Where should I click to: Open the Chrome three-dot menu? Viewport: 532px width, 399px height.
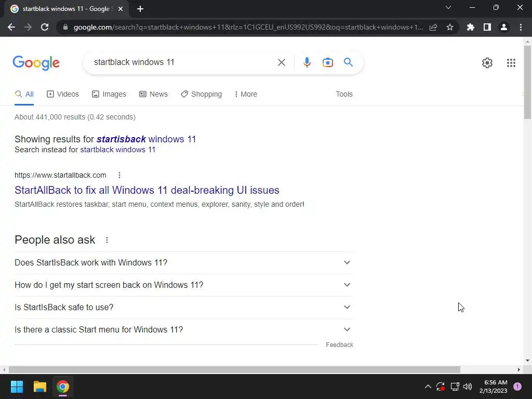point(521,27)
